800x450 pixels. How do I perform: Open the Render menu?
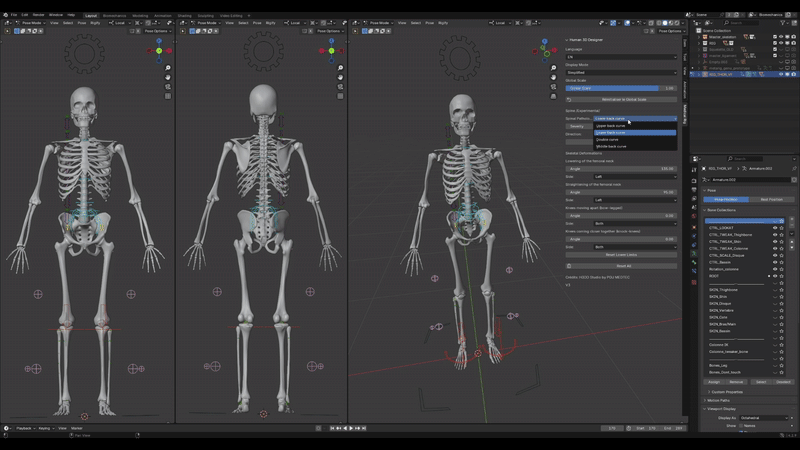click(38, 15)
